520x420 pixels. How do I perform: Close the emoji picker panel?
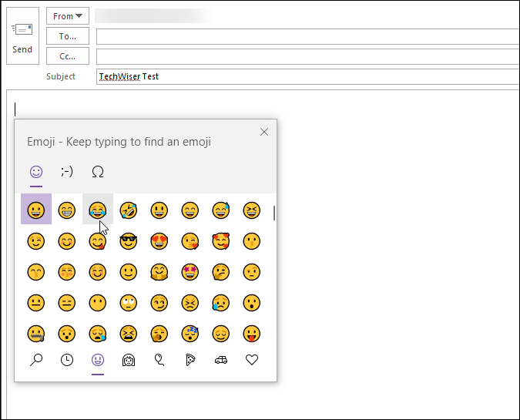(264, 132)
